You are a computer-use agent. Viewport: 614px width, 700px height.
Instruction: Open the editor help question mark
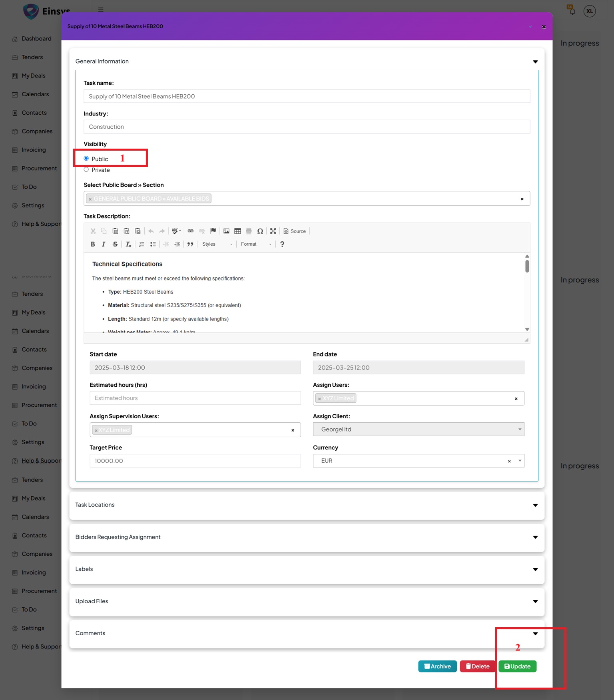click(282, 244)
